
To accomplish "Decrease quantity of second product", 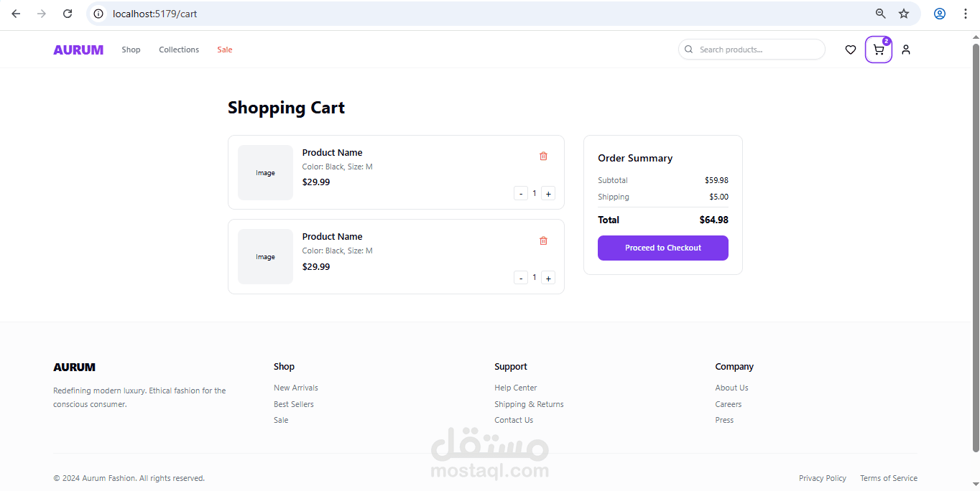I will [521, 278].
